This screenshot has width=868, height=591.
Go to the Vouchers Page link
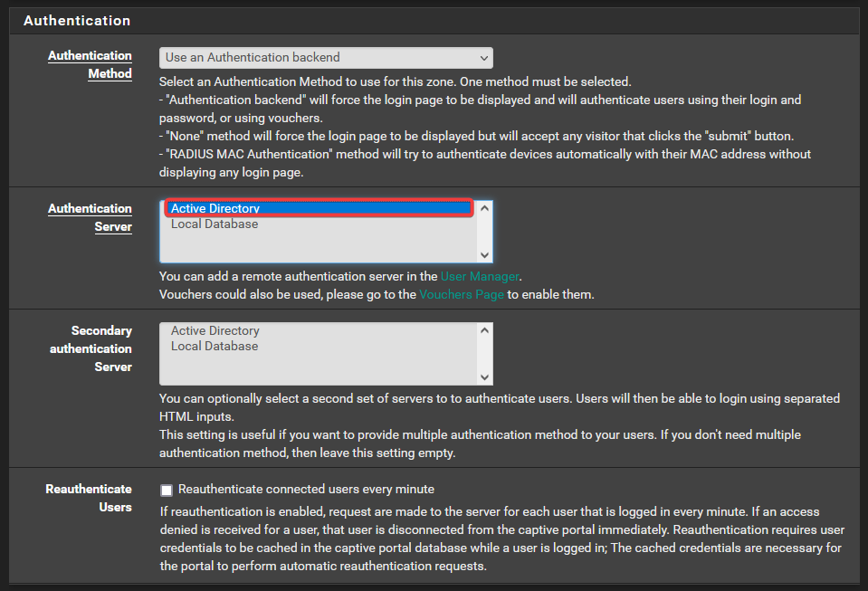pos(462,294)
